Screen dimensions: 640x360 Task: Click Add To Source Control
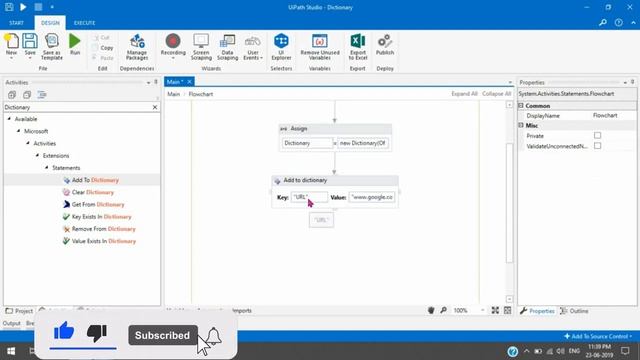coord(598,336)
